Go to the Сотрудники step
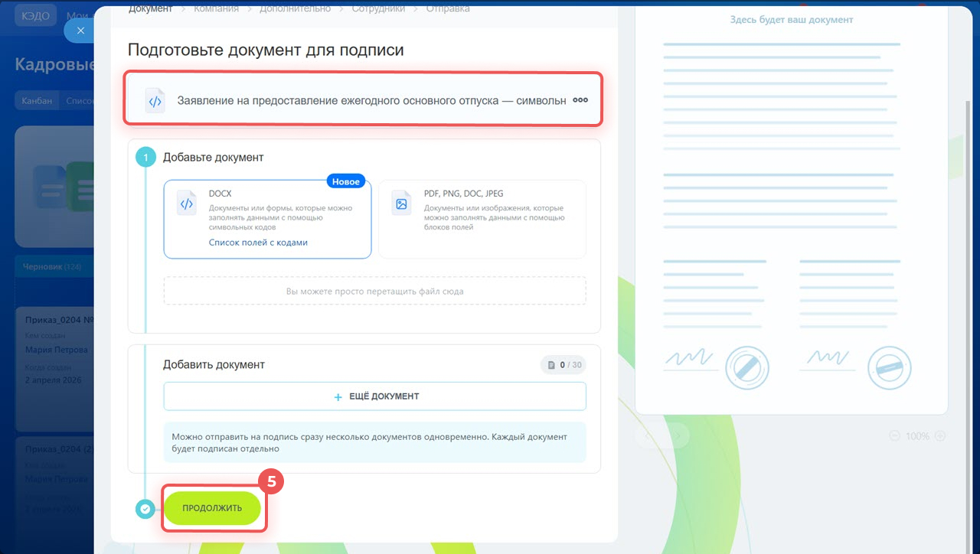 click(x=378, y=8)
